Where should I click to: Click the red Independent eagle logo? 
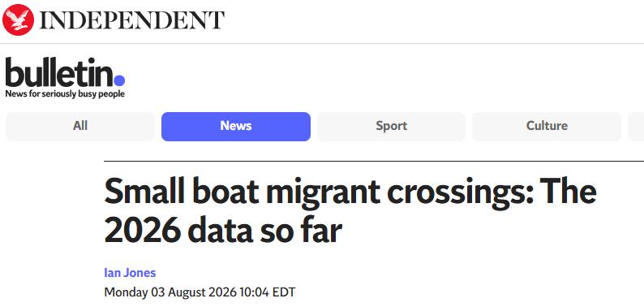click(18, 19)
